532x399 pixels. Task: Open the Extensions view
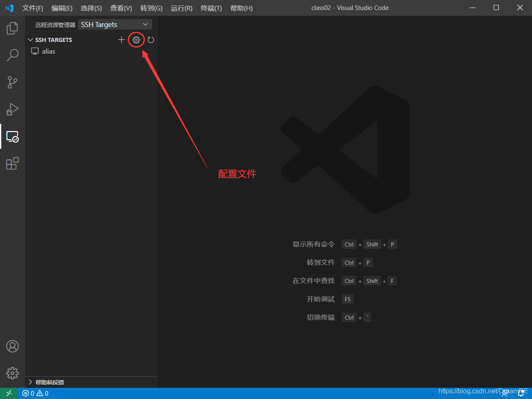coord(12,163)
